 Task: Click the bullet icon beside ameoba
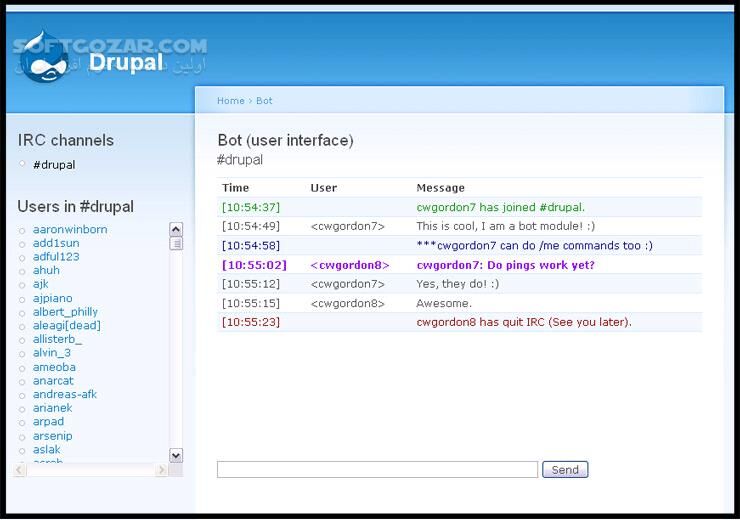pyautogui.click(x=22, y=368)
